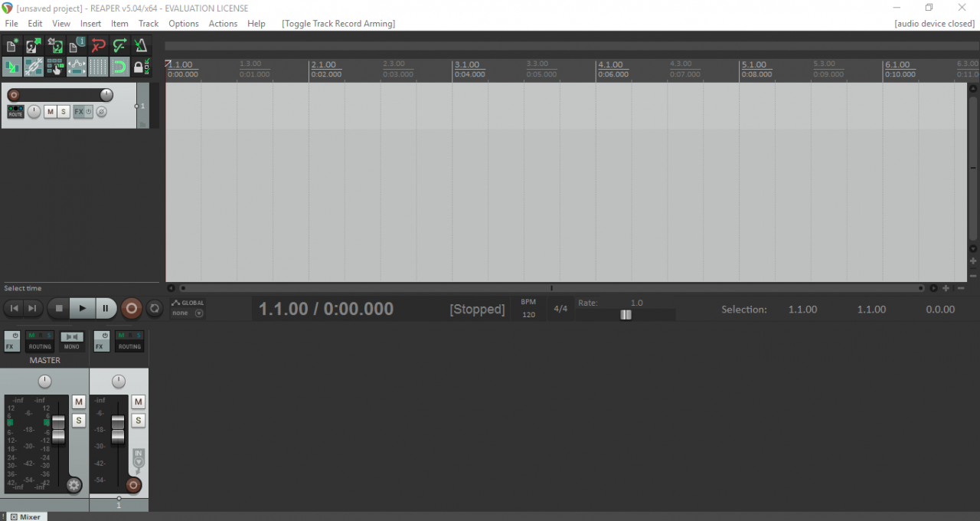Viewport: 980px width, 521px height.
Task: Open the Insert menu
Action: click(90, 24)
